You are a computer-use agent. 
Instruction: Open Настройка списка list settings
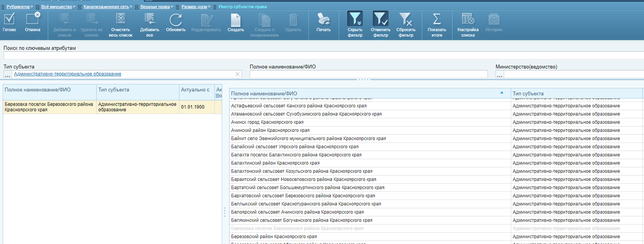click(x=468, y=25)
